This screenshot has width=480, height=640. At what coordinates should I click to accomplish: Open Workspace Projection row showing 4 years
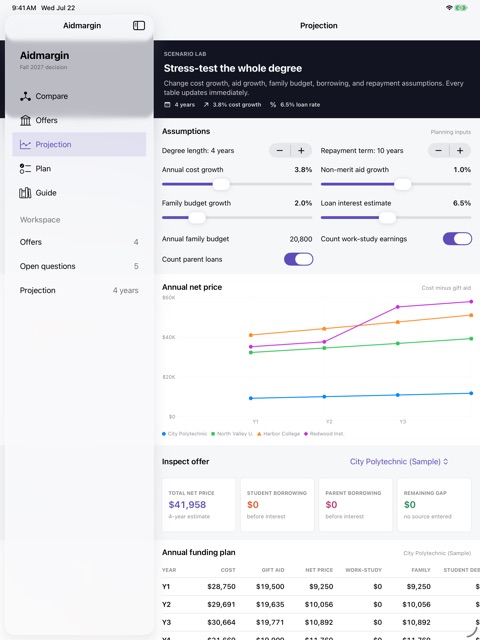(79, 291)
